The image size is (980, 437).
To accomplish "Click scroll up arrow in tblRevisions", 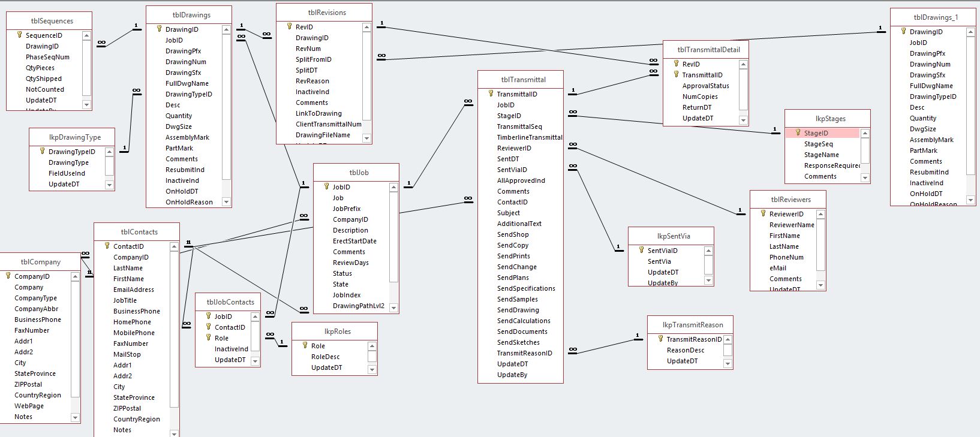I will (366, 27).
